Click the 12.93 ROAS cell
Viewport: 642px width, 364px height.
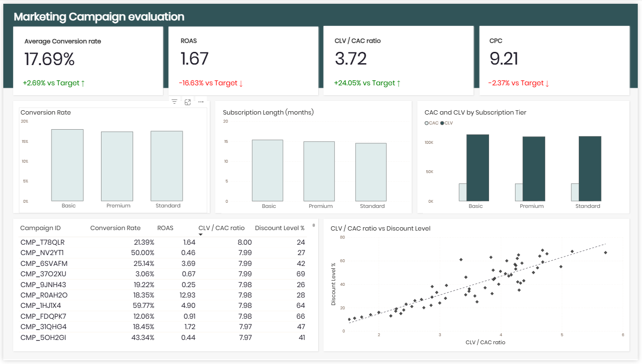pyautogui.click(x=187, y=295)
